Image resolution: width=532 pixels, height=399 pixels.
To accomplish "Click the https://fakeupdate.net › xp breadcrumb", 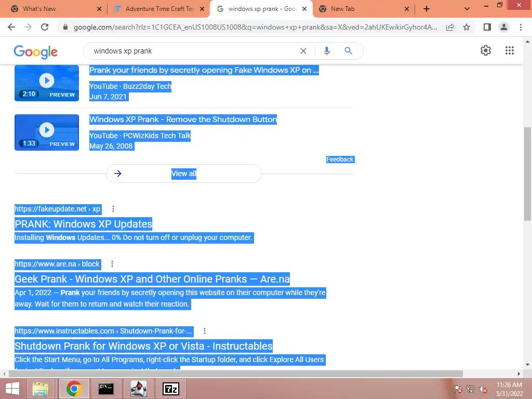I will pyautogui.click(x=58, y=209).
